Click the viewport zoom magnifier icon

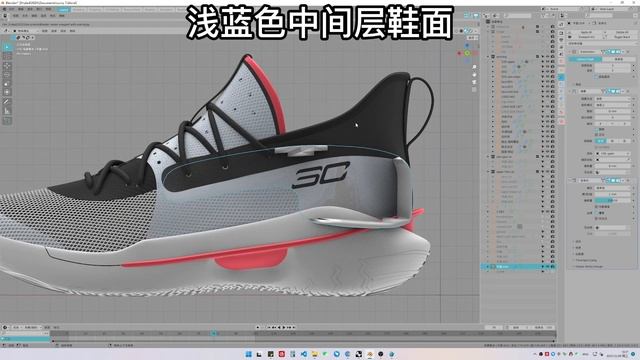[474, 67]
